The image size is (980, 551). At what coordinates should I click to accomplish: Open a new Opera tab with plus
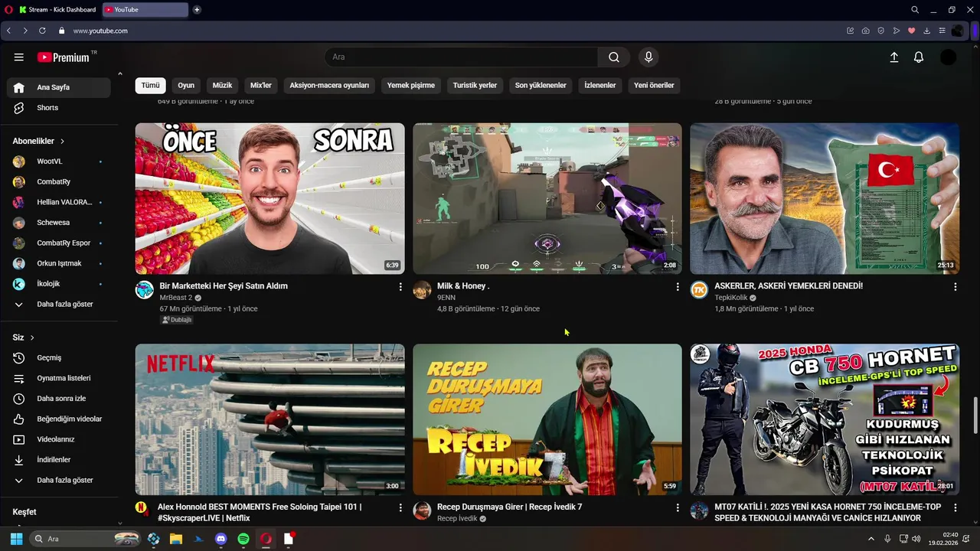pyautogui.click(x=197, y=10)
